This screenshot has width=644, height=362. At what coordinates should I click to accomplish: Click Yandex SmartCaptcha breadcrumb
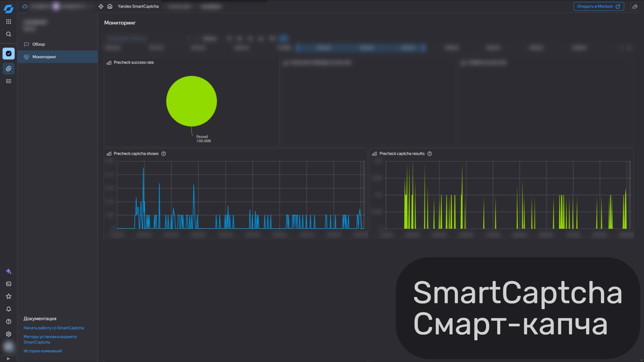coord(138,6)
